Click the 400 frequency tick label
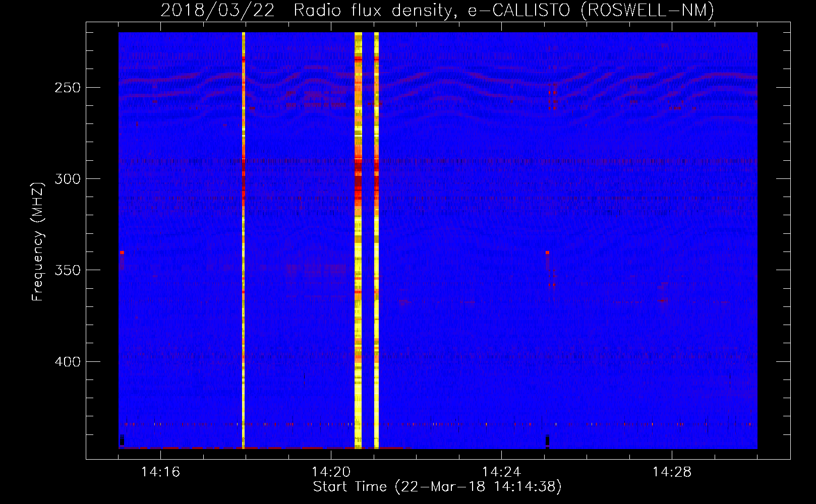The width and height of the screenshot is (816, 504). click(68, 362)
